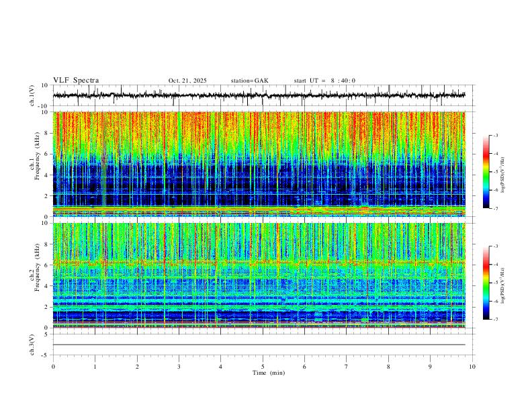Viewport: 532px width, 411px height.
Task: Click time axis tick label "3"
Action: 179,367
